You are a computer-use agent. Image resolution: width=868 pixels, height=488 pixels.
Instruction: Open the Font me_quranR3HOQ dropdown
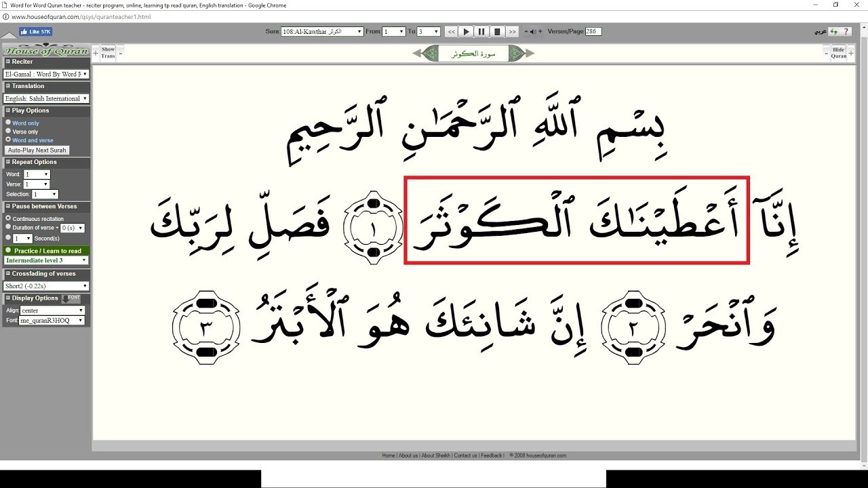pos(52,321)
